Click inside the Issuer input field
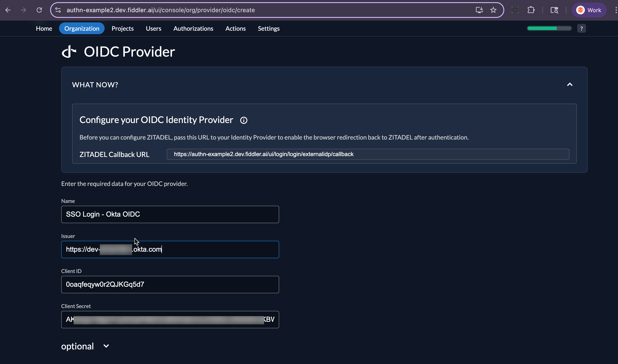The image size is (618, 364). (170, 249)
